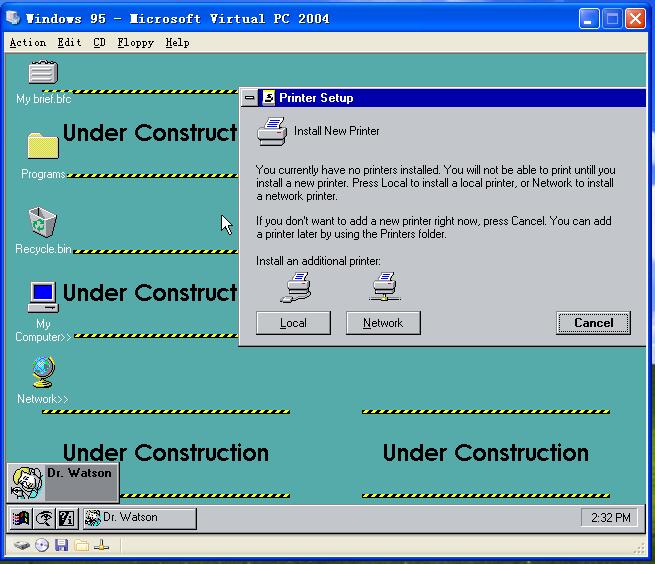Click the eye icon in taskbar
Viewport: 655px width, 564px height.
[x=44, y=518]
